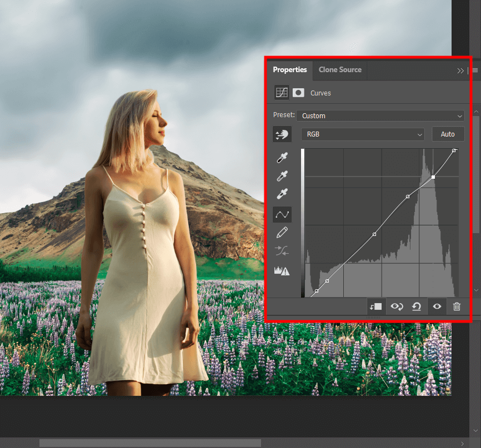Click the vertical scrollbar down arrow
The height and width of the screenshot is (448, 481).
[x=475, y=431]
